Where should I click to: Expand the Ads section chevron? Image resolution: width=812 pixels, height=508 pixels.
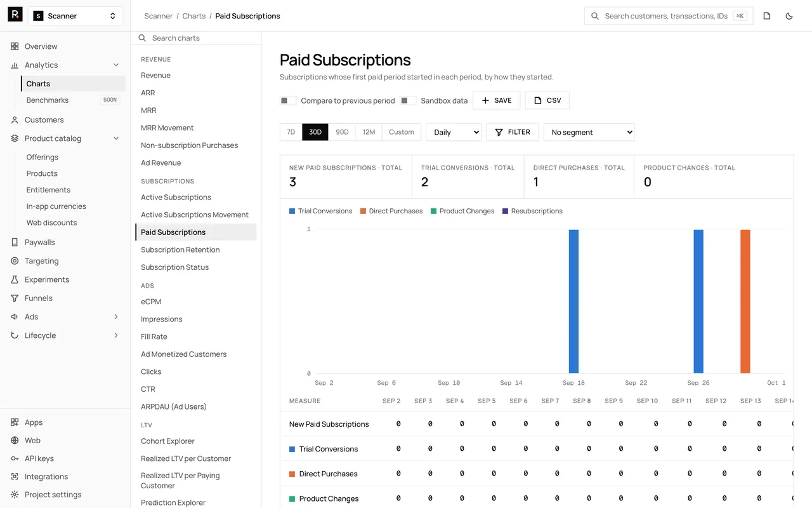tap(116, 317)
